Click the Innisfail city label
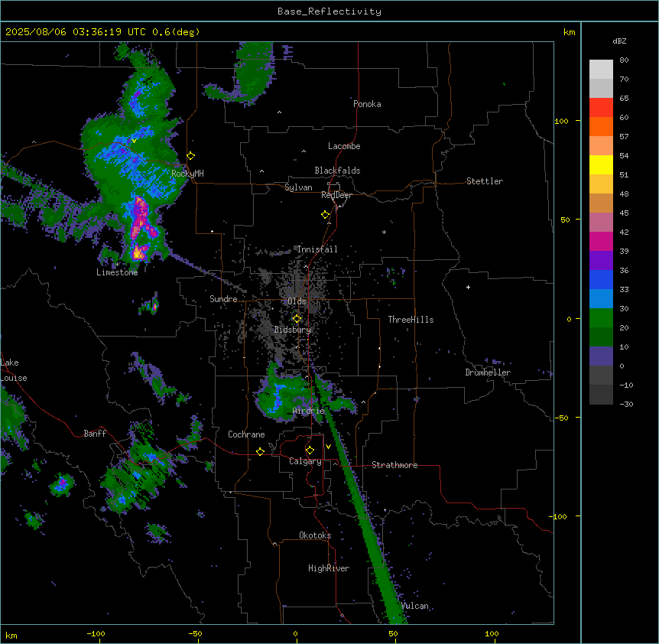Viewport: 659px width, 644px height. (x=317, y=249)
